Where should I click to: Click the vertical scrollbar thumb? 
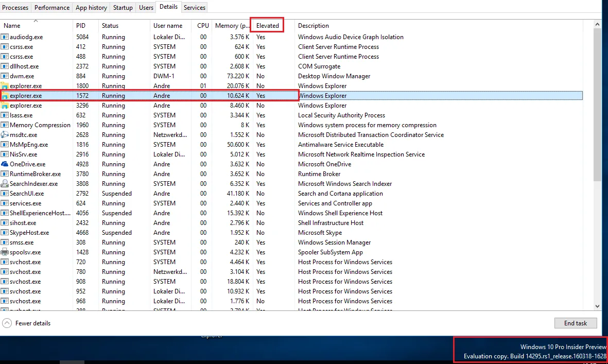[x=597, y=104]
